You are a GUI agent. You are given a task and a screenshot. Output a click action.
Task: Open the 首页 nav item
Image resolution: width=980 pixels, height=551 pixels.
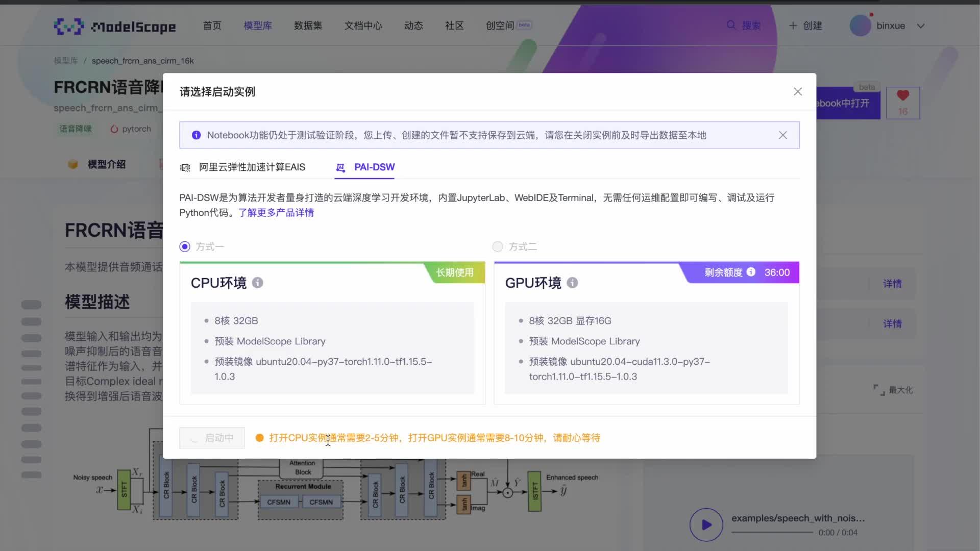212,26
